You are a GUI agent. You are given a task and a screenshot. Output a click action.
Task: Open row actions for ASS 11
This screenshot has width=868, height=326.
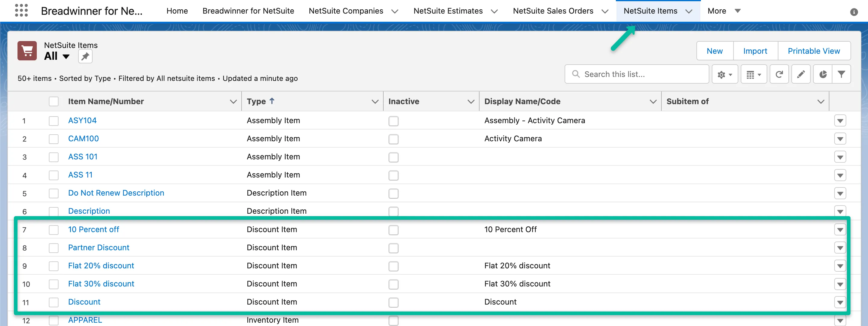click(840, 175)
